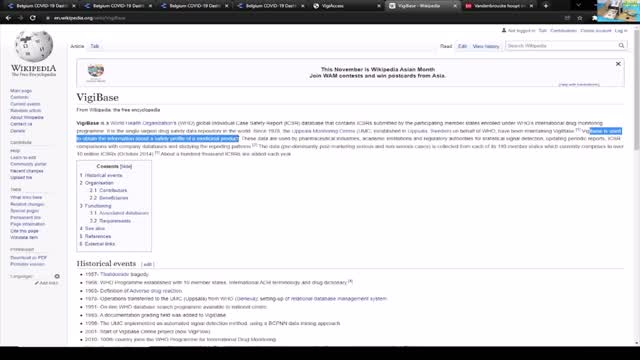Jump to 5 References in contents
The width and height of the screenshot is (640, 360).
point(95,236)
